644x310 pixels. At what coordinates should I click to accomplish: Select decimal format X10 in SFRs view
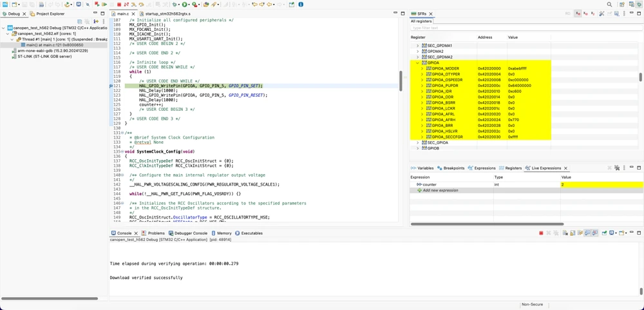click(x=585, y=14)
